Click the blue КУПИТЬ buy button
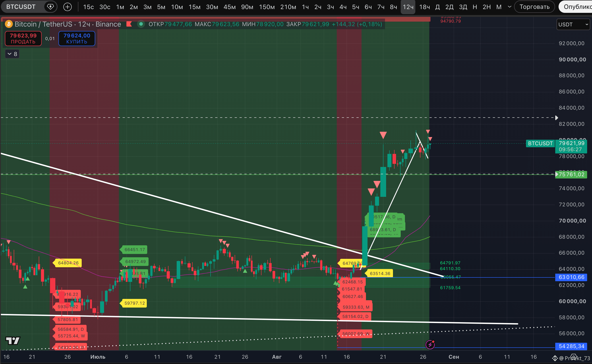The image size is (592, 364). [77, 39]
